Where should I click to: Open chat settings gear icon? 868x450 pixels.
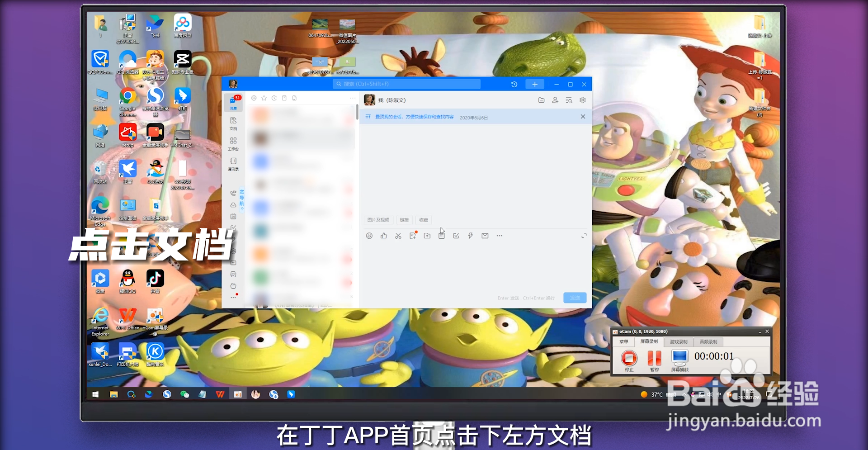[x=583, y=100]
